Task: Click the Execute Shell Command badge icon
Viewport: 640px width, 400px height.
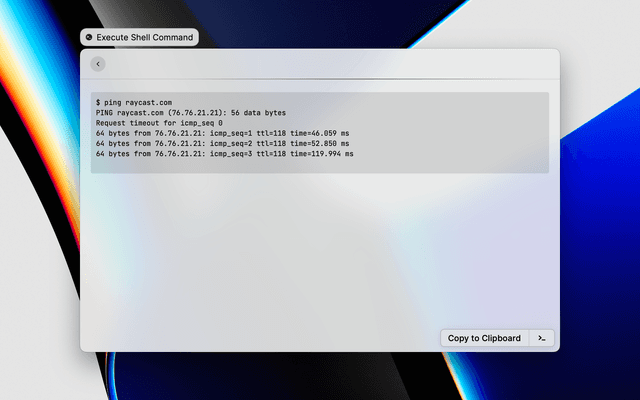Action: point(89,37)
